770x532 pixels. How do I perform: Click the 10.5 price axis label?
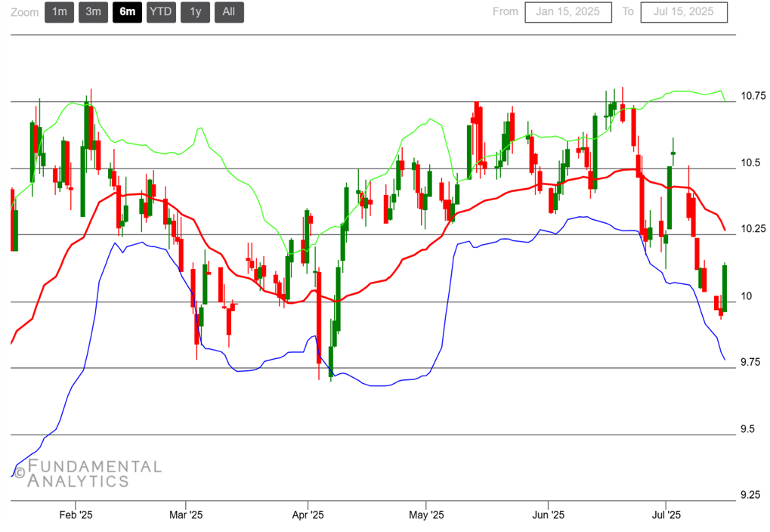[x=750, y=162]
